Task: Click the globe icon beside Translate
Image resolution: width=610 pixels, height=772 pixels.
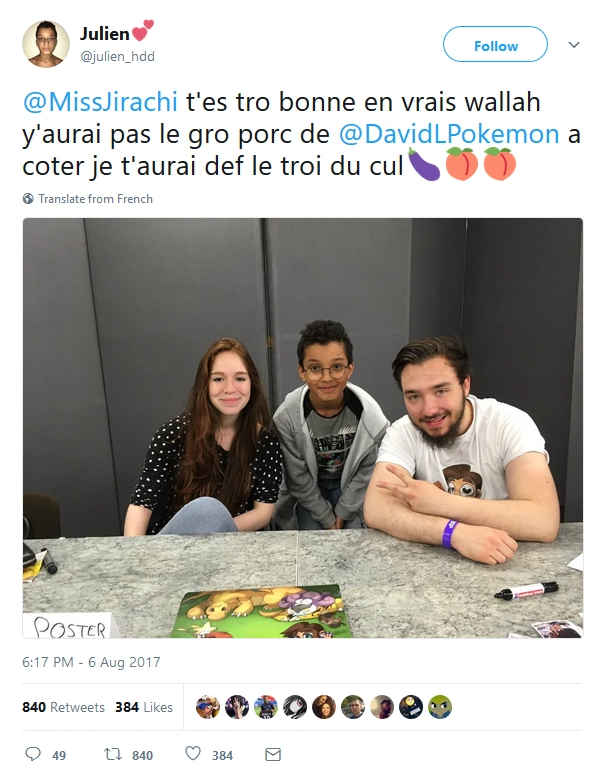Action: (x=28, y=198)
